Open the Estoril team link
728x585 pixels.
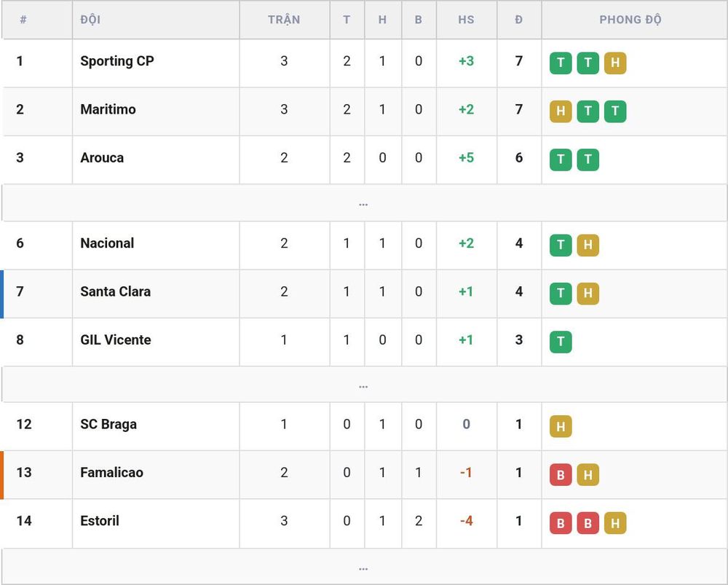[100, 521]
